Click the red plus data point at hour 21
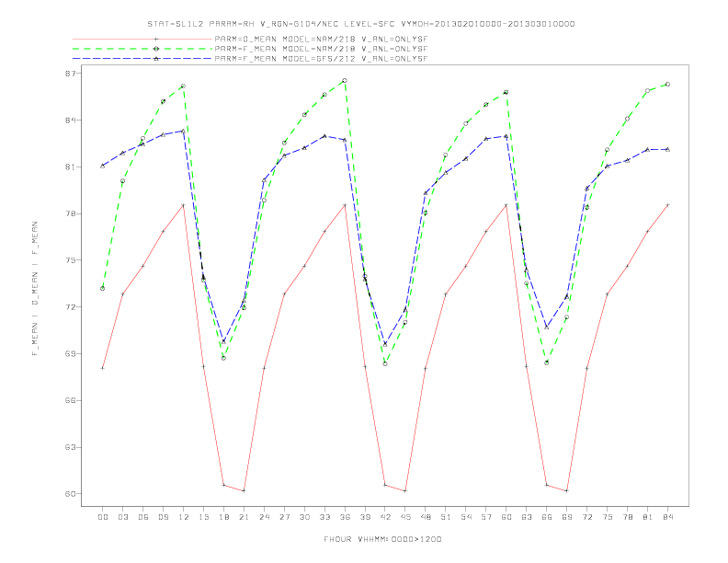This screenshot has height=563, width=728. pos(244,490)
